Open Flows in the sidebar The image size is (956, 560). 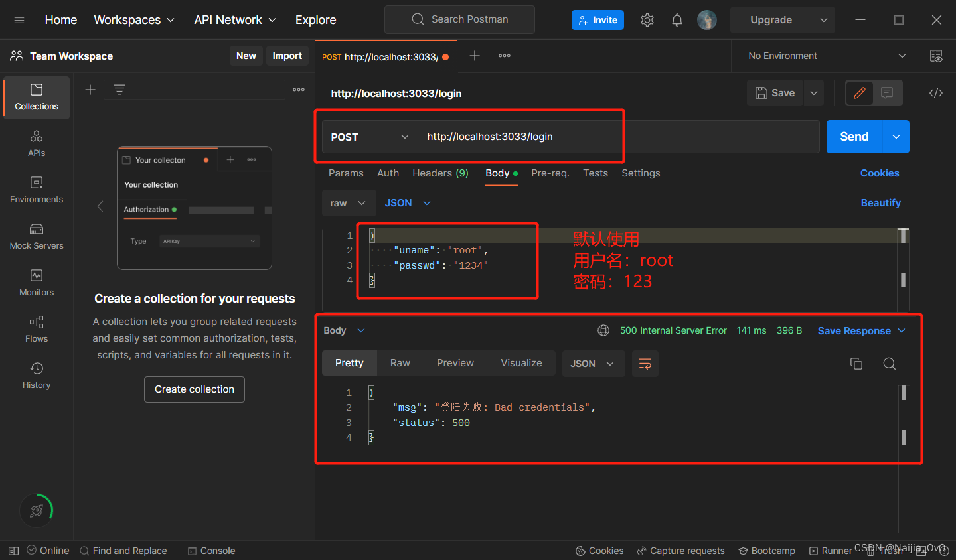click(37, 330)
